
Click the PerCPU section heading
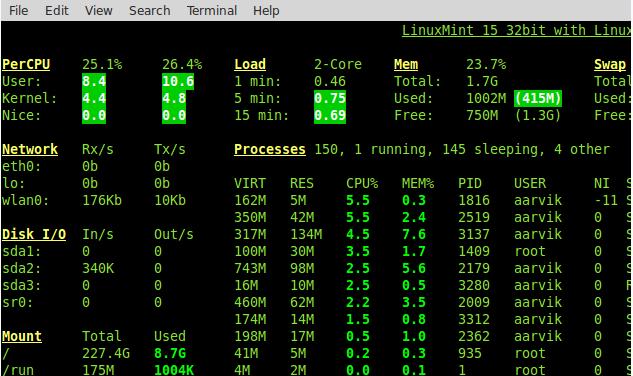click(26, 65)
